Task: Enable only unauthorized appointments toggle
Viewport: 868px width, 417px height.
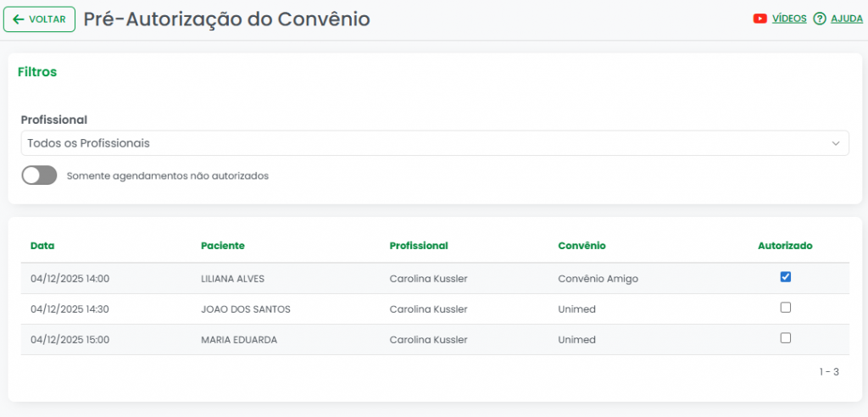Action: pyautogui.click(x=39, y=175)
